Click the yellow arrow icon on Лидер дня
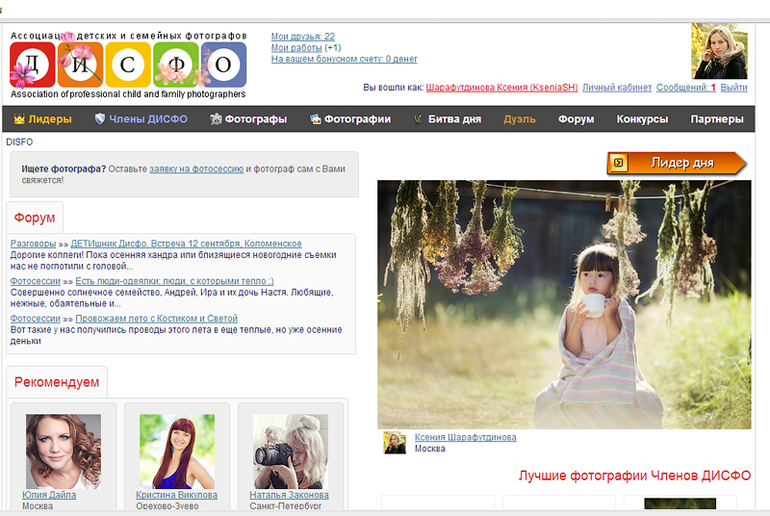The height and width of the screenshot is (516, 770). point(619,163)
